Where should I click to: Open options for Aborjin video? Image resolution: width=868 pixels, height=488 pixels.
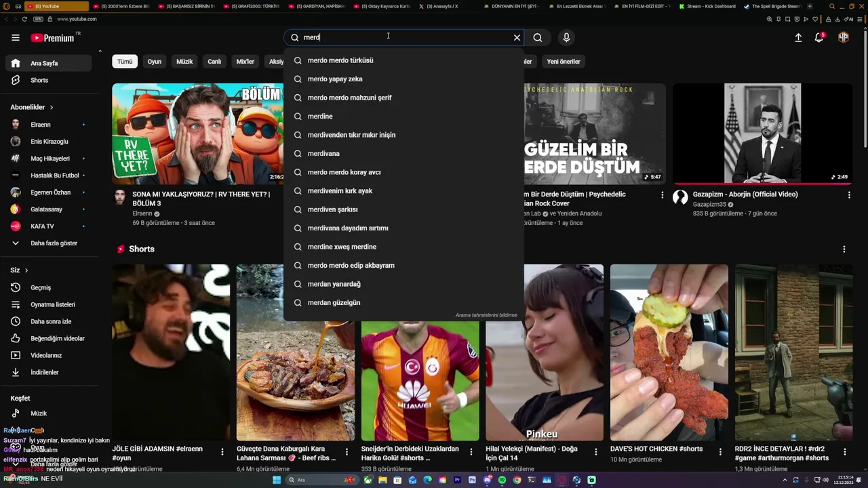849,195
